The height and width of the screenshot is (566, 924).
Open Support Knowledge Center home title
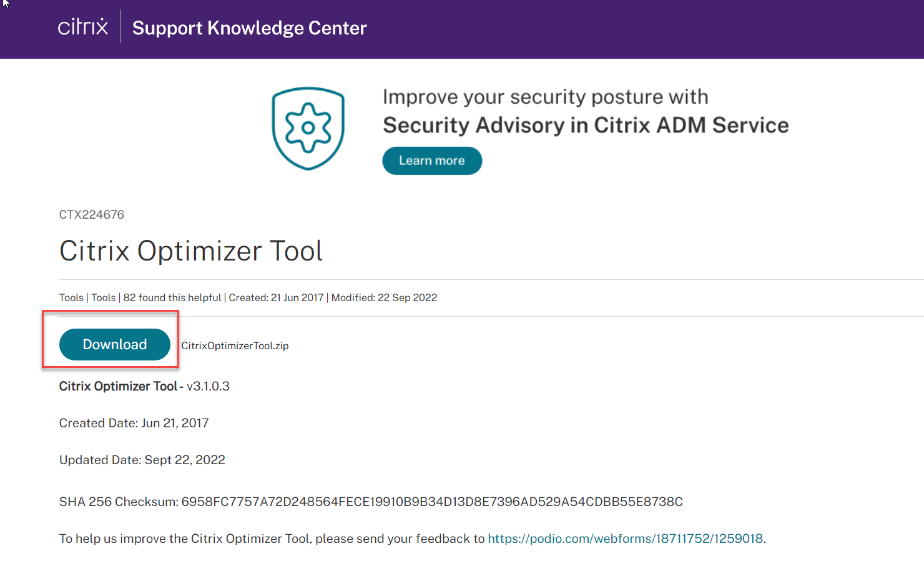249,28
